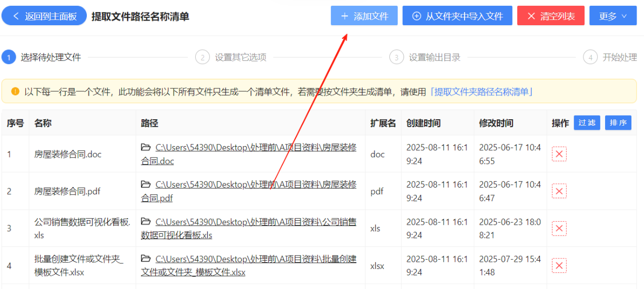Viewport: 644px width, 289px height.
Task: Click chevron arrow on 更多 button
Action: tap(625, 16)
